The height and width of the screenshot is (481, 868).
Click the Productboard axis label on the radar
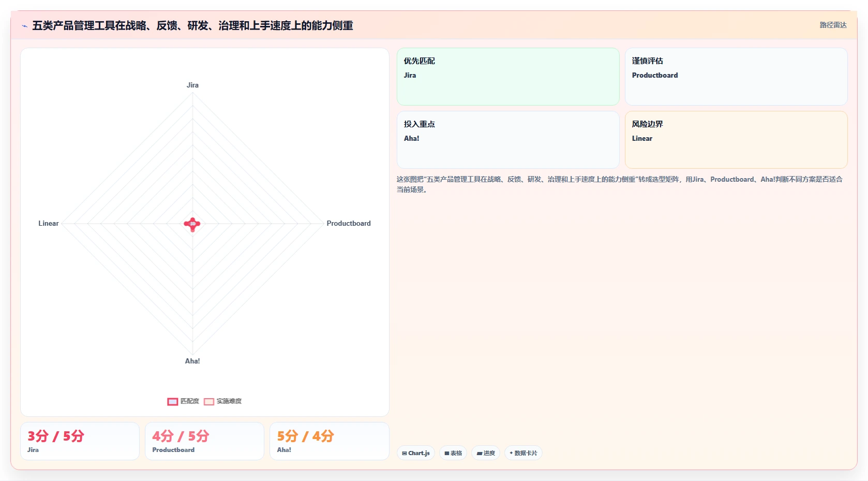click(x=349, y=223)
